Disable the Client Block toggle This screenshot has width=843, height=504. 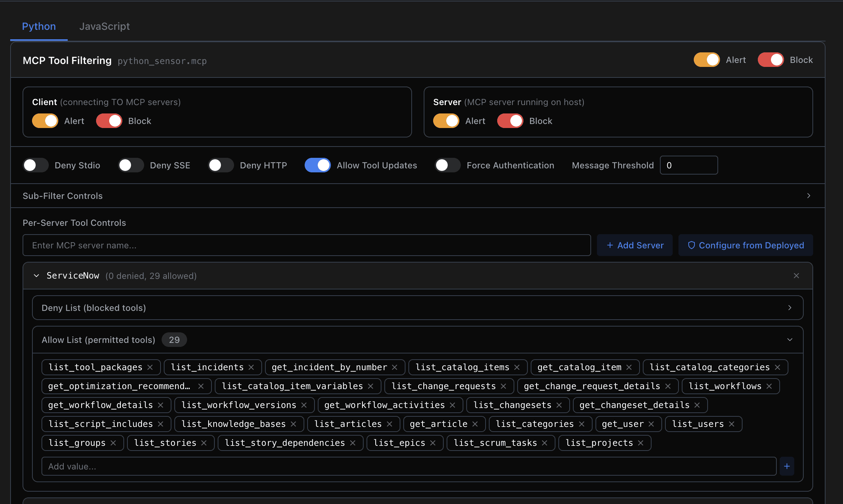109,121
